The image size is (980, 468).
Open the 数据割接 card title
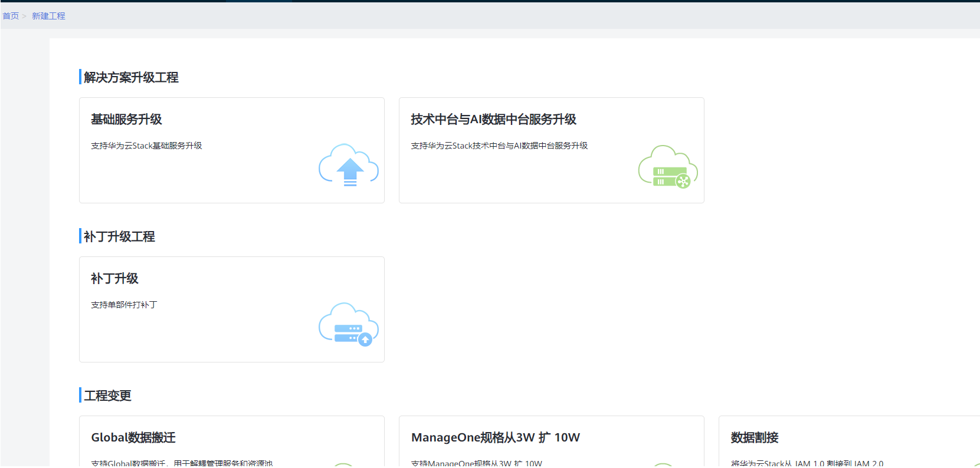click(755, 437)
